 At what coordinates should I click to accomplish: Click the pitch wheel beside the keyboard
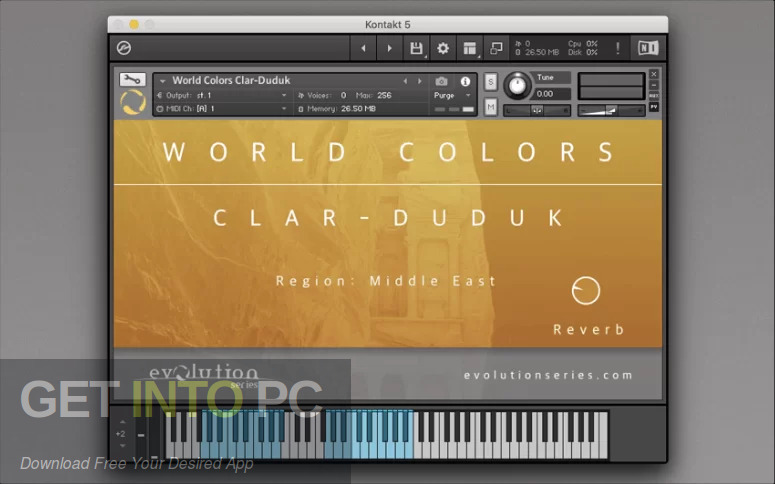pyautogui.click(x=141, y=435)
